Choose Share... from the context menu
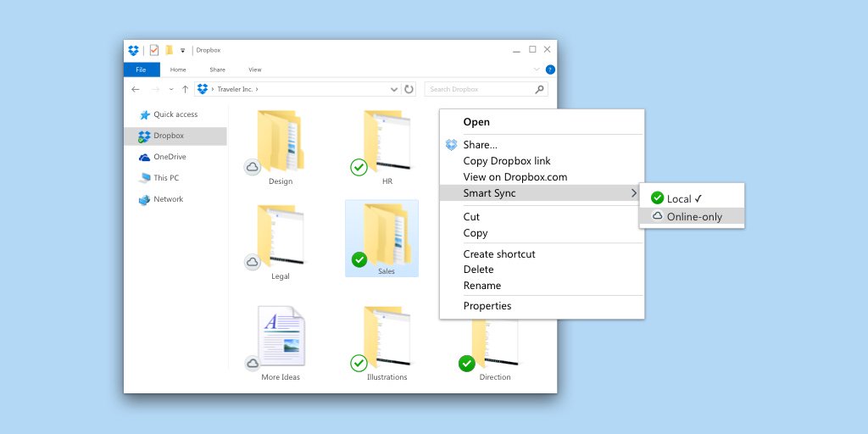Image resolution: width=868 pixels, height=434 pixels. pos(542,145)
